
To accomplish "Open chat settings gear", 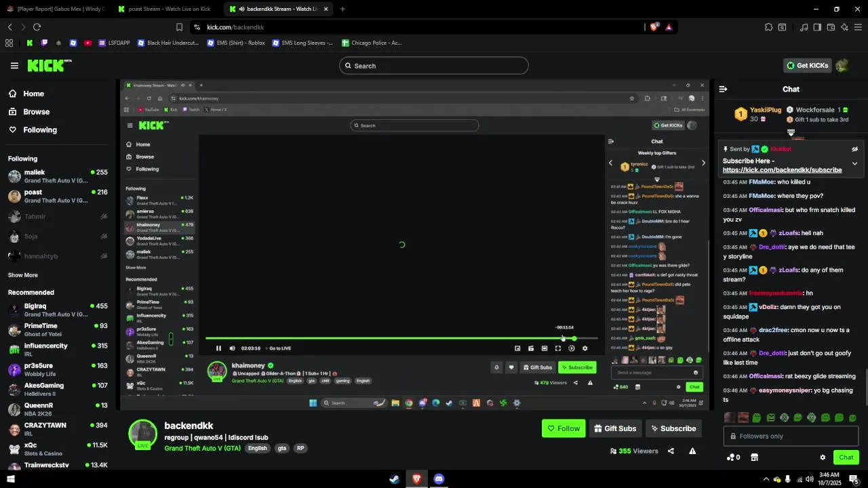I will (x=823, y=457).
